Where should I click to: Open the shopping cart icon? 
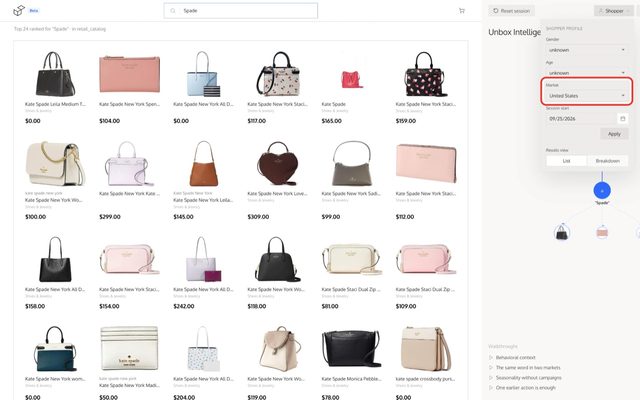tap(462, 11)
